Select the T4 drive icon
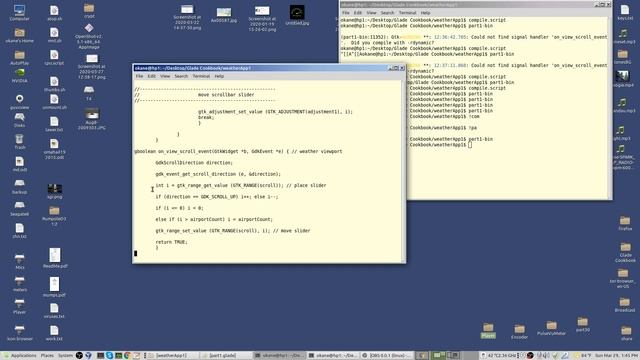Viewport: 640px width, 360px height. [89, 93]
